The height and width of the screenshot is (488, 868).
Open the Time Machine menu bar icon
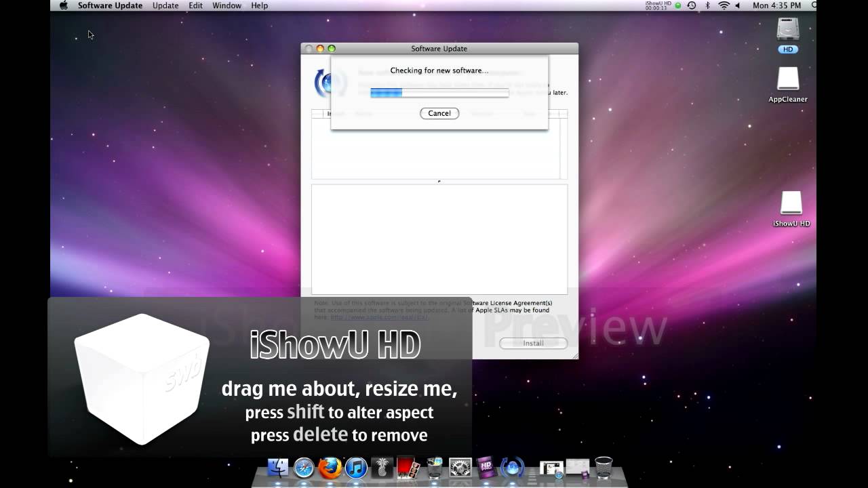pos(692,5)
